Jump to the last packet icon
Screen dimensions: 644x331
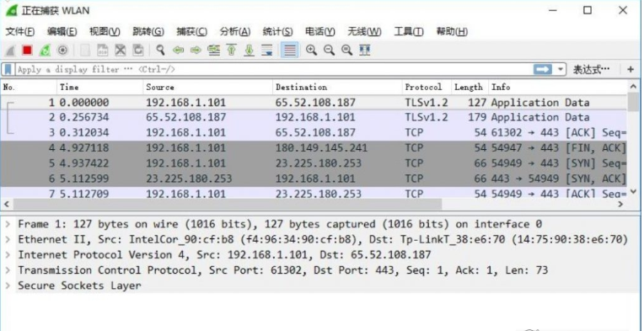tap(249, 51)
